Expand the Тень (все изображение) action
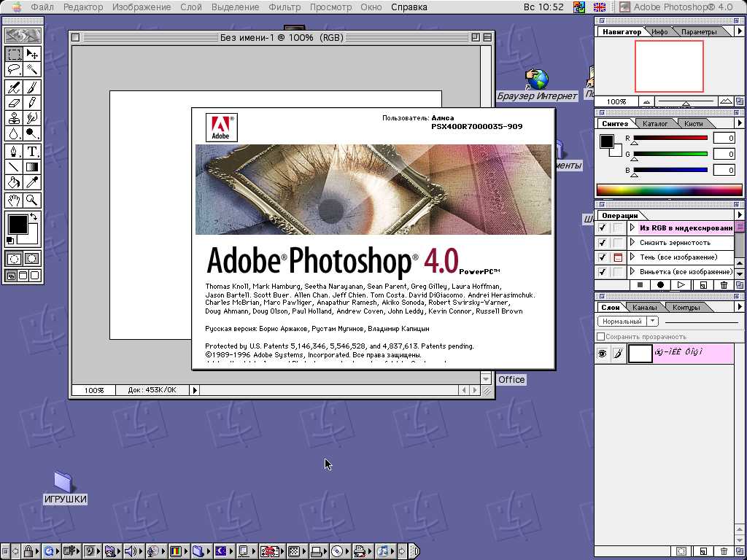747x560 pixels. 632,257
